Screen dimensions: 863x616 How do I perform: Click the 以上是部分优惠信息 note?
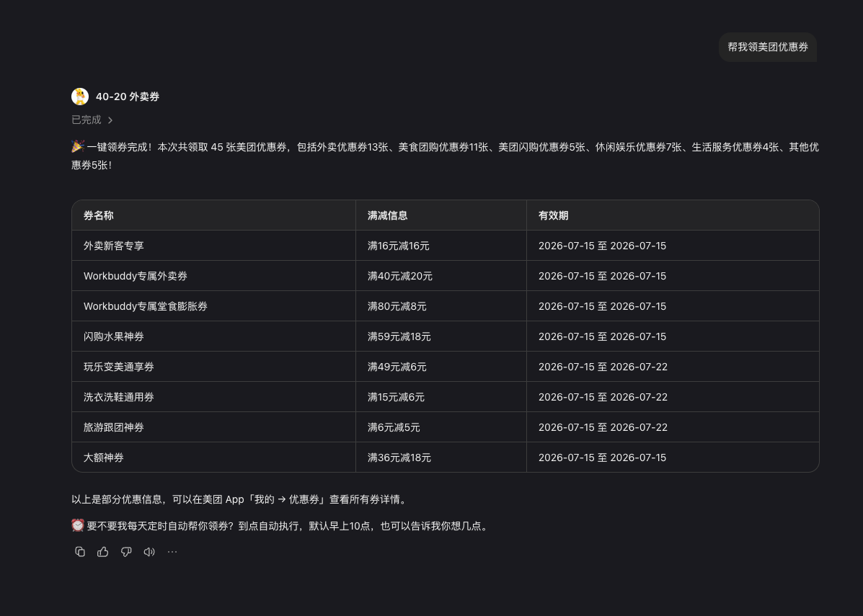click(240, 499)
